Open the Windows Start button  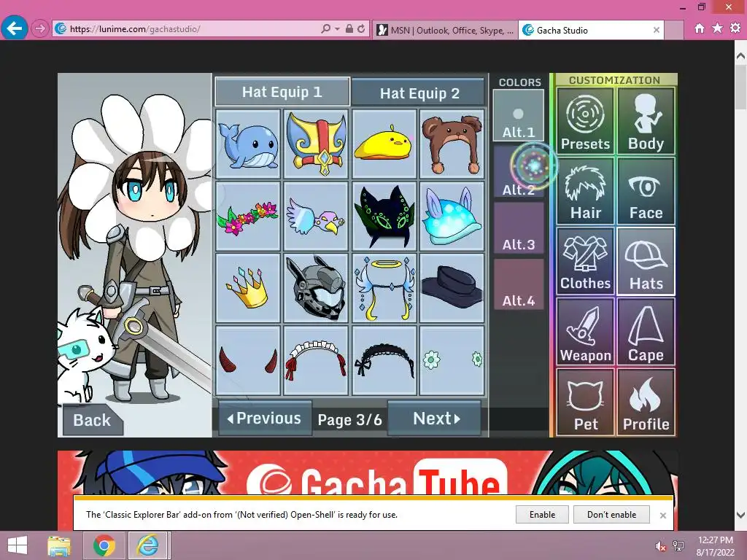18,545
